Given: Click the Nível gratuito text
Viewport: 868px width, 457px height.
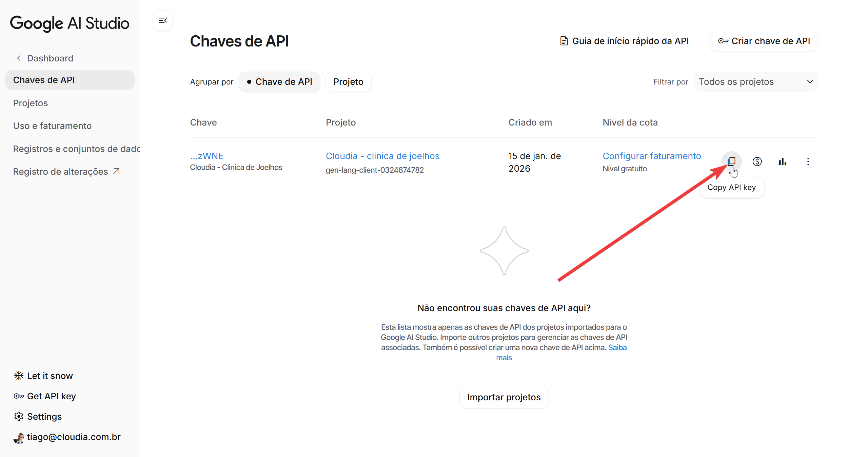Looking at the screenshot, I should point(625,169).
